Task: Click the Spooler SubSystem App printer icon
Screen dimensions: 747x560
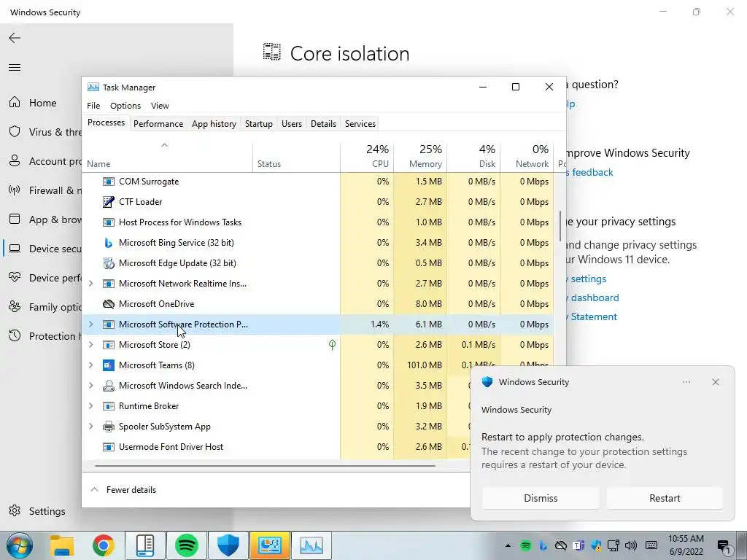Action: [109, 427]
